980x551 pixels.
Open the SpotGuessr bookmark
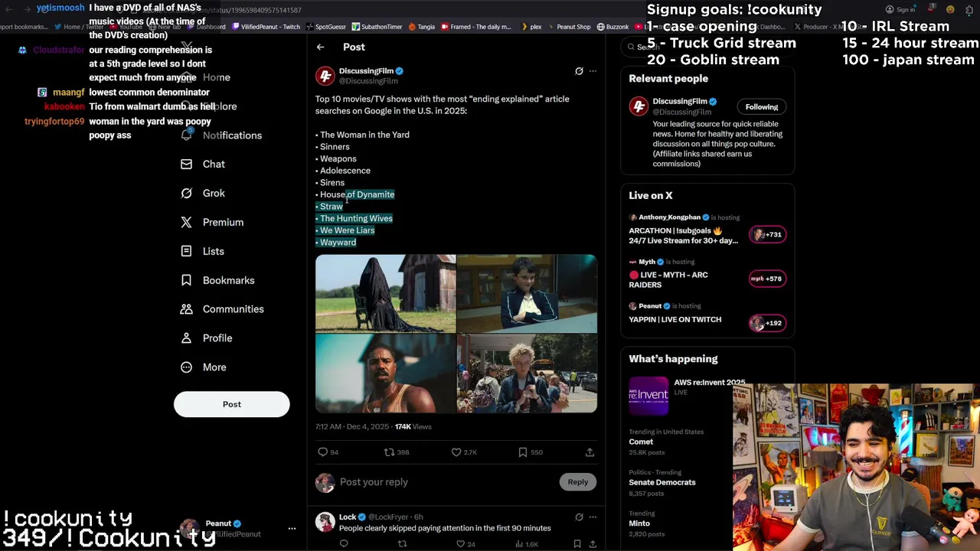tap(326, 27)
